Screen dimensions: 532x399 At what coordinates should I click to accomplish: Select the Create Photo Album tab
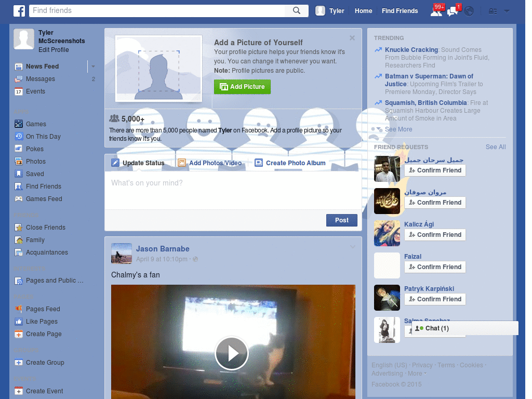(290, 163)
